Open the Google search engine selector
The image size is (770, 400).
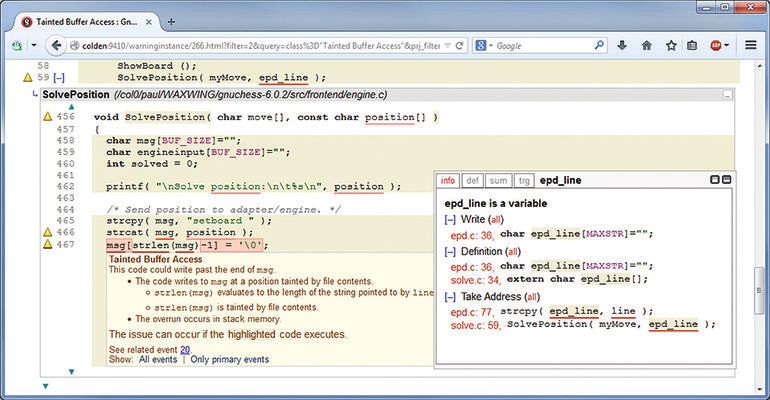(x=484, y=46)
